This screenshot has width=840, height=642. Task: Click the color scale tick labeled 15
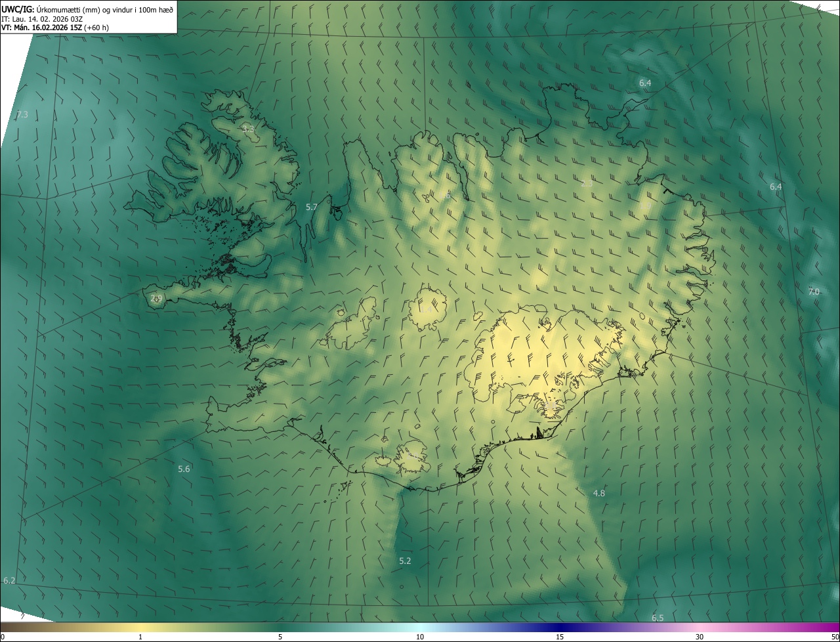pyautogui.click(x=560, y=637)
